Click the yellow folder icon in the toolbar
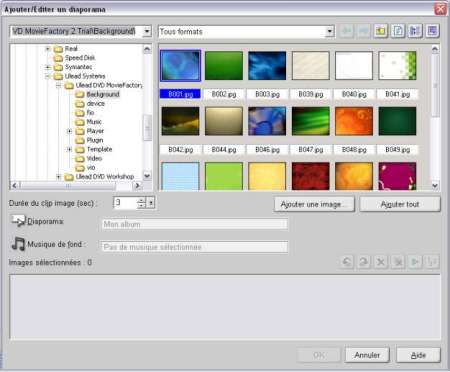The width and height of the screenshot is (450, 372). (x=380, y=31)
